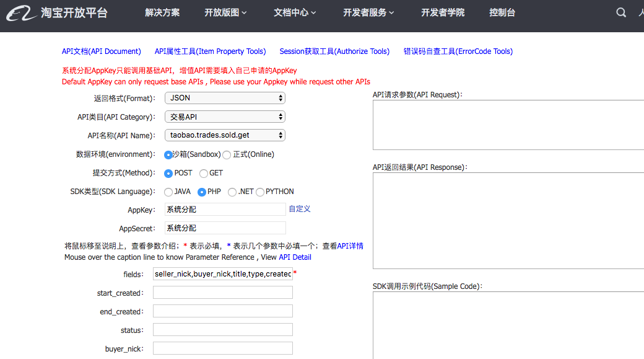
Task: Click the SDK类型(SDK Language) label
Action: pyautogui.click(x=113, y=191)
